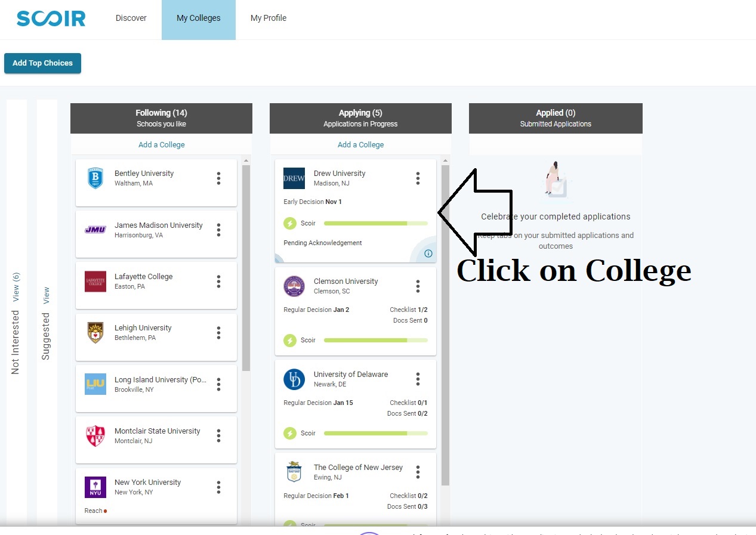
Task: Click the Clemson University application progress bar
Action: click(376, 341)
